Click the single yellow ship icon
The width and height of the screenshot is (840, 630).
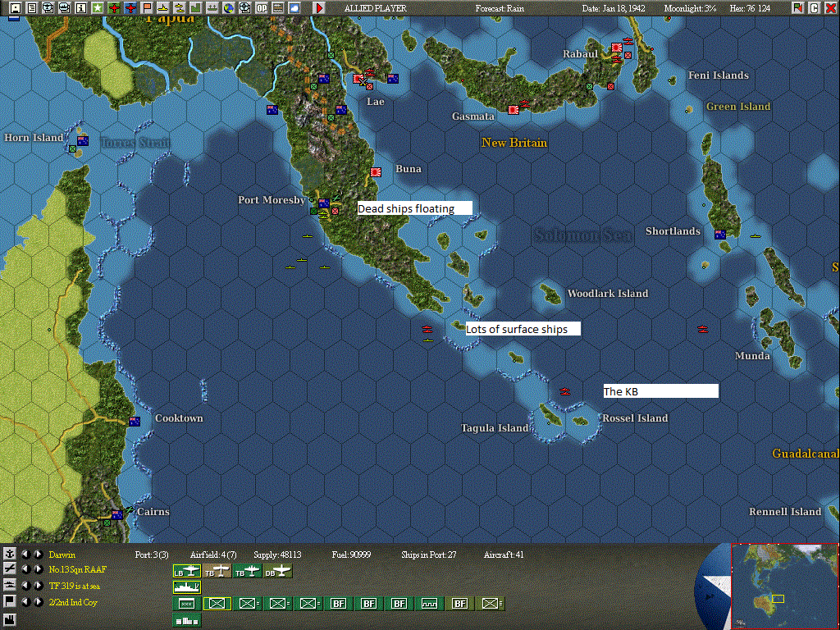163,8
